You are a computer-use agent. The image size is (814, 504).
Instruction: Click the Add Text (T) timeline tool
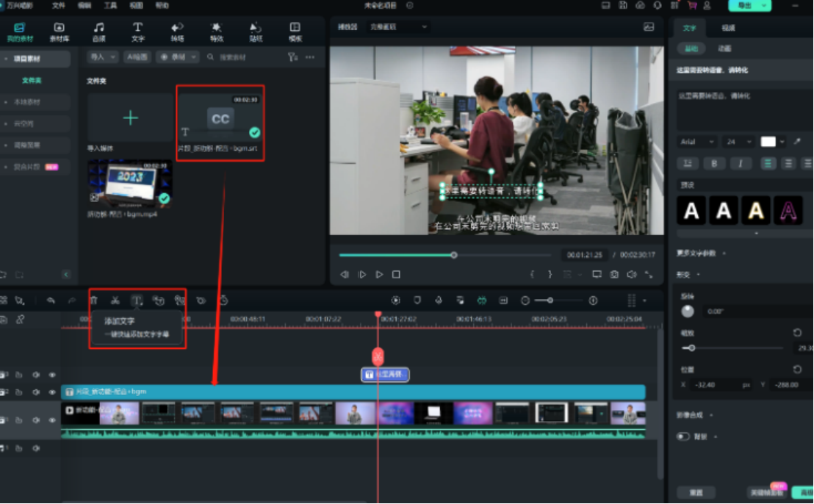tap(137, 300)
